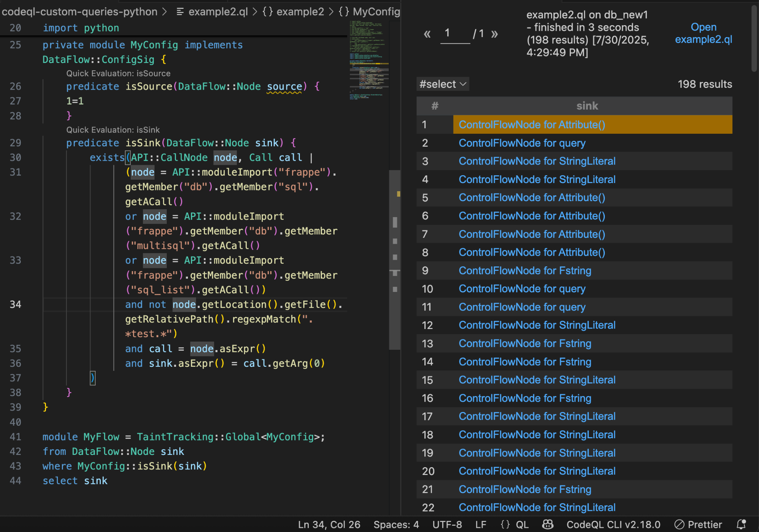Click the code minimap overview
This screenshot has width=759, height=532.
click(x=369, y=59)
